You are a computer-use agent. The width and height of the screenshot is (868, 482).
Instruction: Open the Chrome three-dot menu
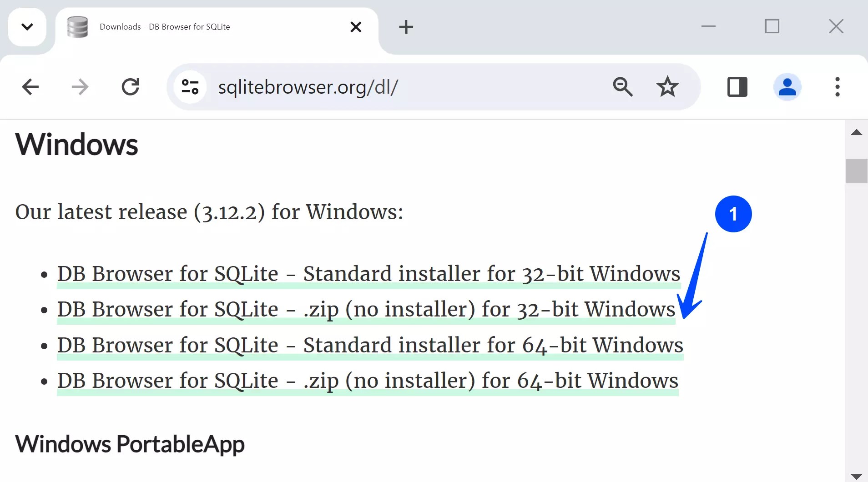838,87
